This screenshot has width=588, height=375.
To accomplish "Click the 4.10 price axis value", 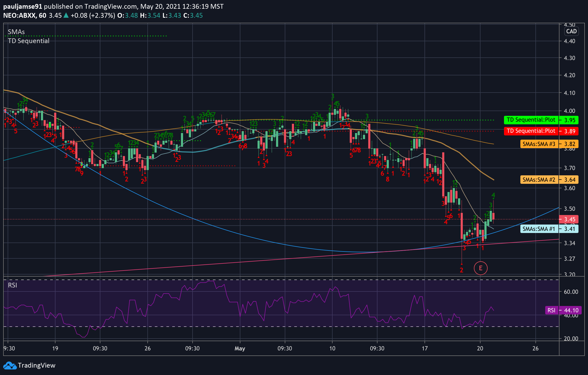I will click(x=570, y=93).
